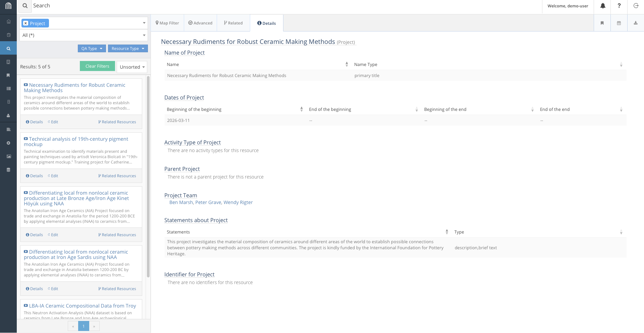Expand the QA Type dropdown
Viewport: 644px width, 333px height.
click(x=92, y=48)
